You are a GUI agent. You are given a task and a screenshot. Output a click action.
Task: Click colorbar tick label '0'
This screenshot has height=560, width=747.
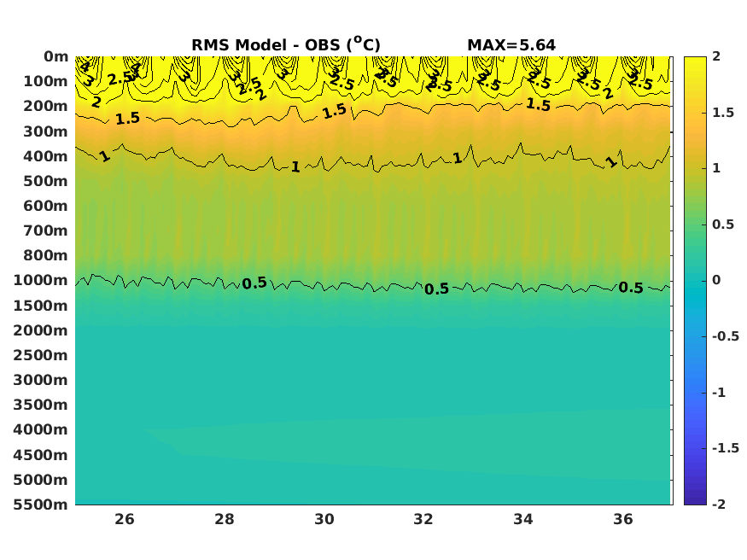click(x=716, y=281)
